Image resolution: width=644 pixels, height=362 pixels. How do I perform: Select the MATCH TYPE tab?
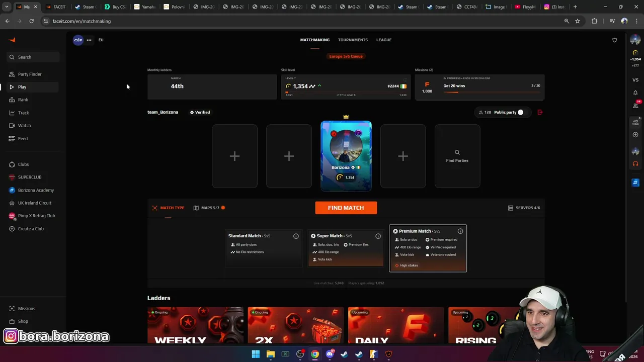(x=168, y=208)
